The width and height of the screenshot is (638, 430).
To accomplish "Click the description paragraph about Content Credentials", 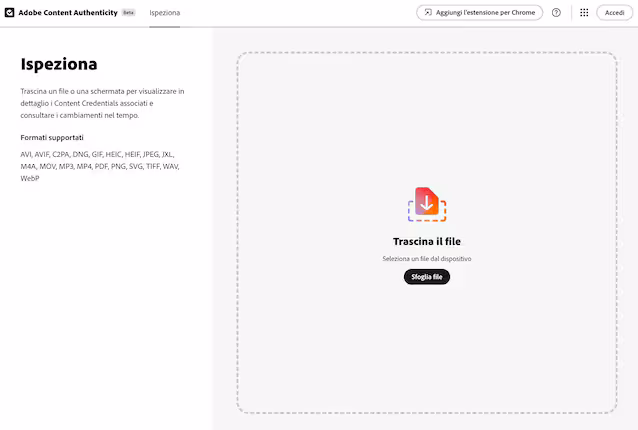I will click(102, 103).
